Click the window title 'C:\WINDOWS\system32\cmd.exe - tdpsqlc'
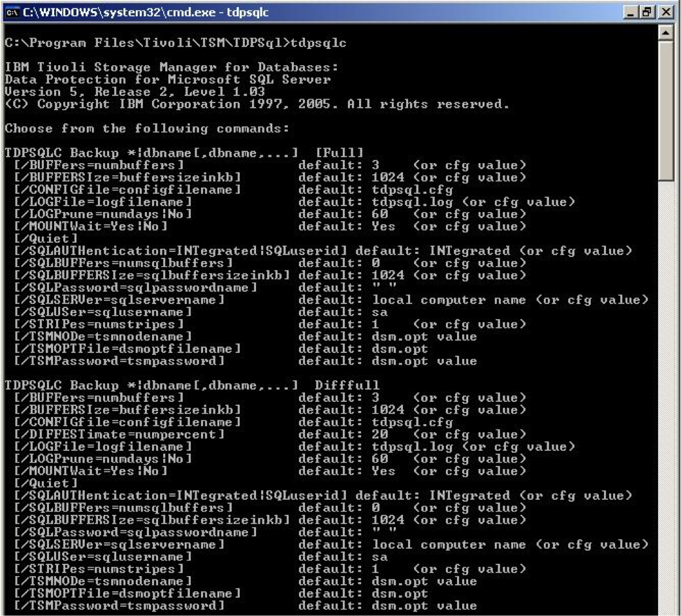This screenshot has width=681, height=616. coord(146,12)
